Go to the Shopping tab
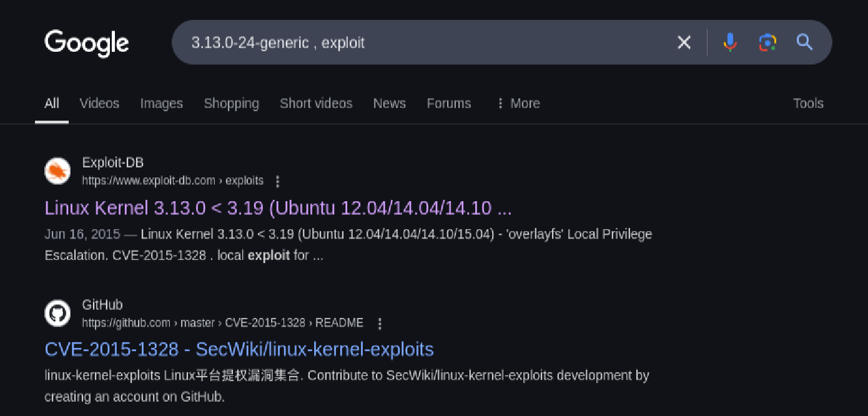The height and width of the screenshot is (416, 868). [231, 104]
